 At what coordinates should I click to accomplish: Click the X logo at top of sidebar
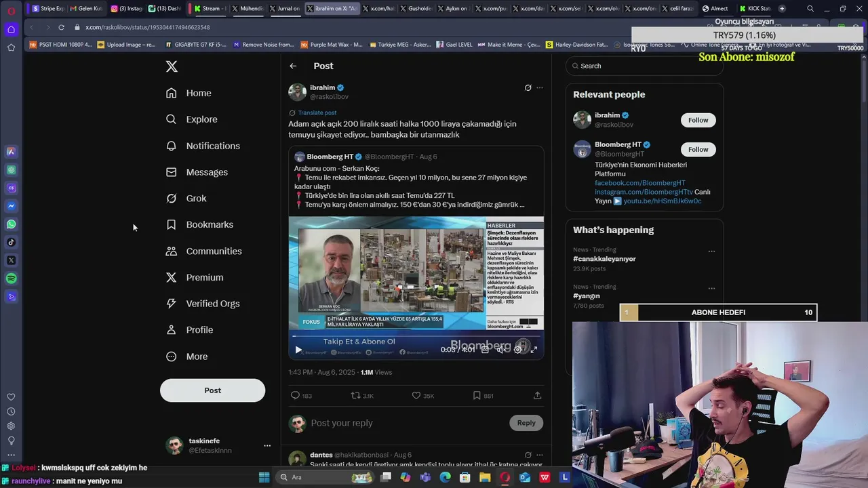(172, 66)
